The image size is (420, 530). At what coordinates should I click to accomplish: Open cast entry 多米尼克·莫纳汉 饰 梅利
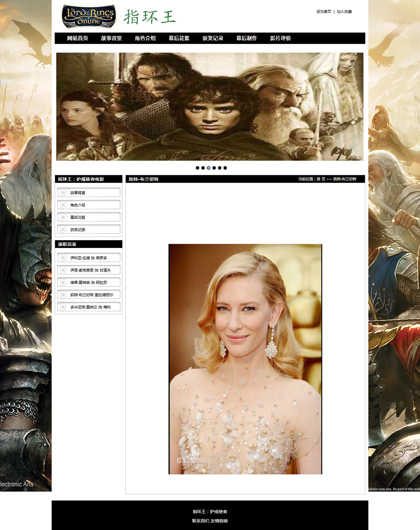coord(89,307)
